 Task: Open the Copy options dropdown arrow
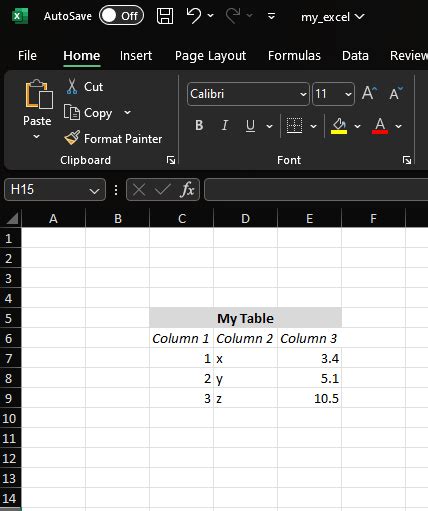point(127,113)
